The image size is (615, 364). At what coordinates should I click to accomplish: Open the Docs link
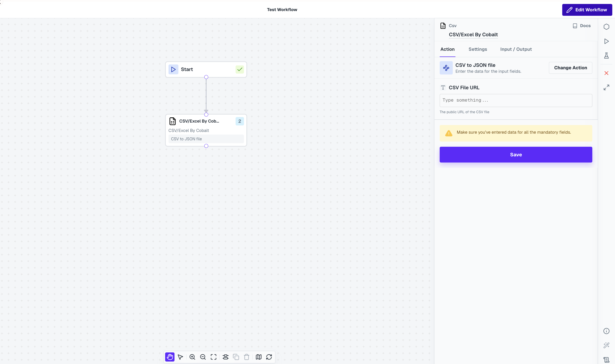coord(582,25)
